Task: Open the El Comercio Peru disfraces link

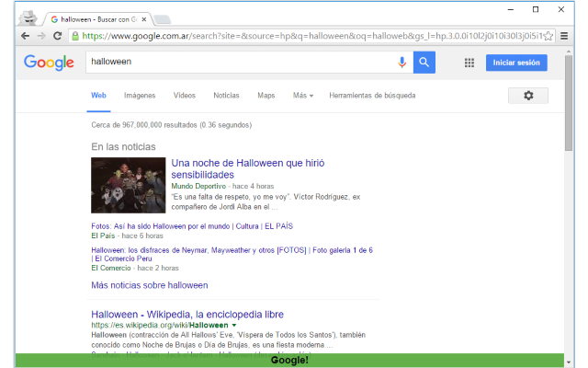Action: [232, 254]
